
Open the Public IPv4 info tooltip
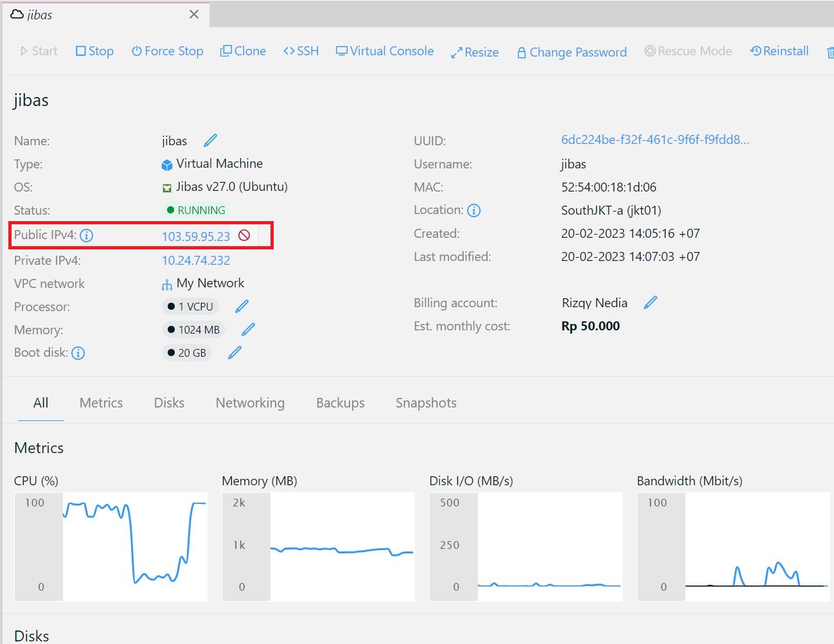tap(86, 235)
